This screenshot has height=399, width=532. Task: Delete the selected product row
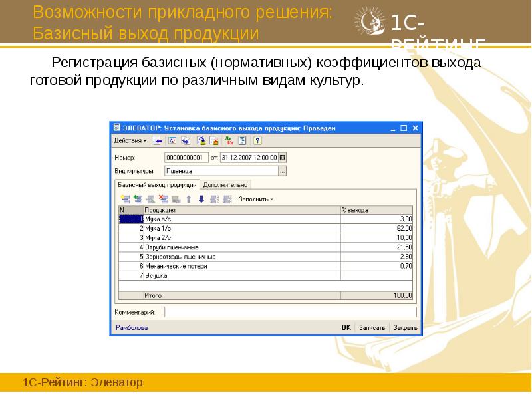click(x=164, y=199)
